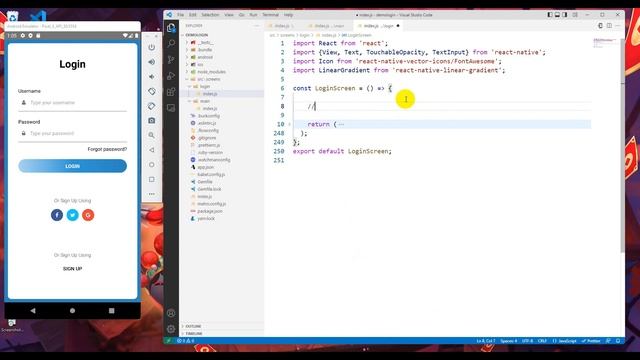This screenshot has height=360, width=640.
Task: Open the Run and Debug view
Action: [x=171, y=76]
